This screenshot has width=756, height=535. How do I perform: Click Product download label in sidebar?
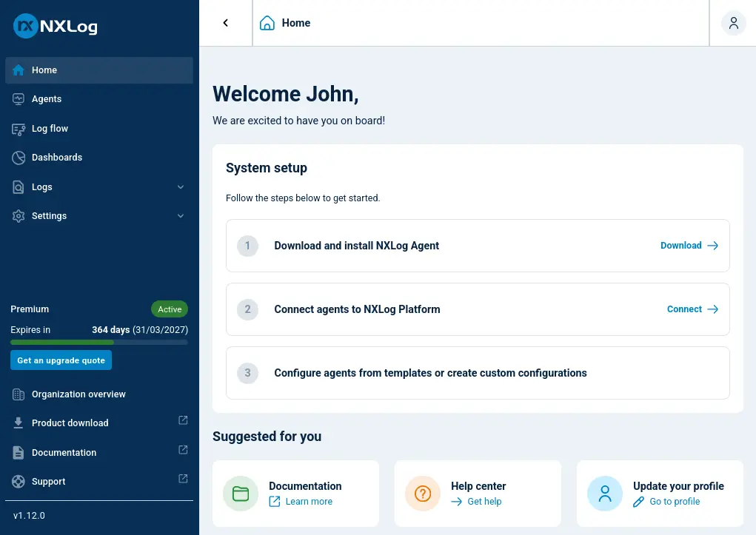pyautogui.click(x=70, y=423)
